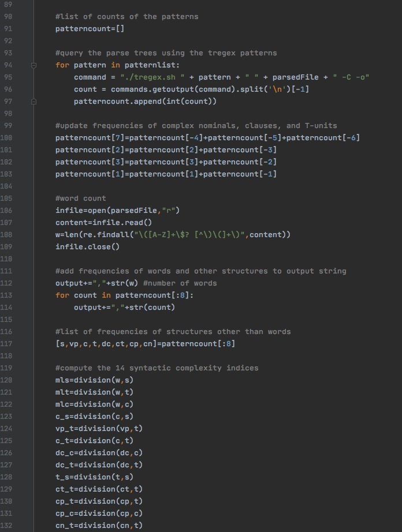402x532 pixels.
Task: Click 'dc_t=division(dc,t)'
Action: [x=99, y=465]
